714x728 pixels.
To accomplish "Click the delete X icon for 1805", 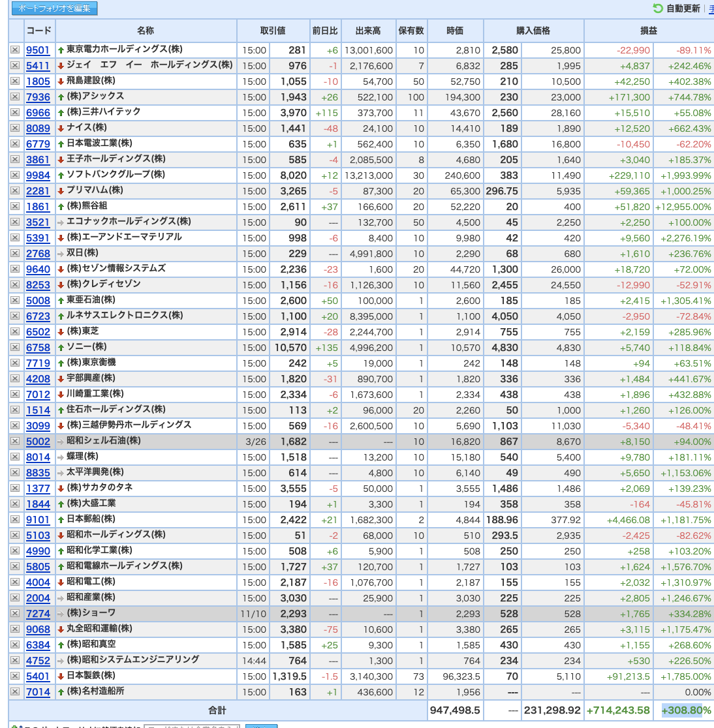I will click(15, 82).
